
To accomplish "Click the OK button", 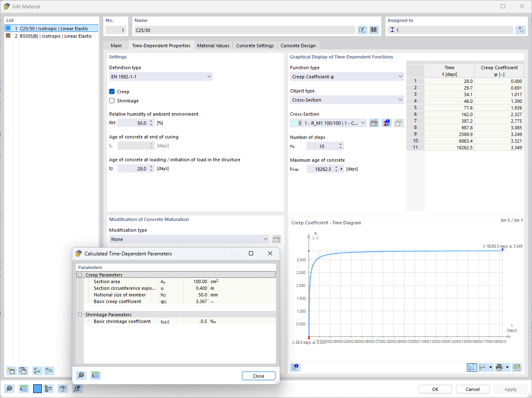I will point(435,389).
